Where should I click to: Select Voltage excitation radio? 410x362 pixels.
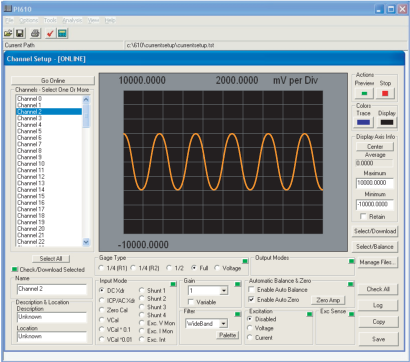[x=260, y=328]
